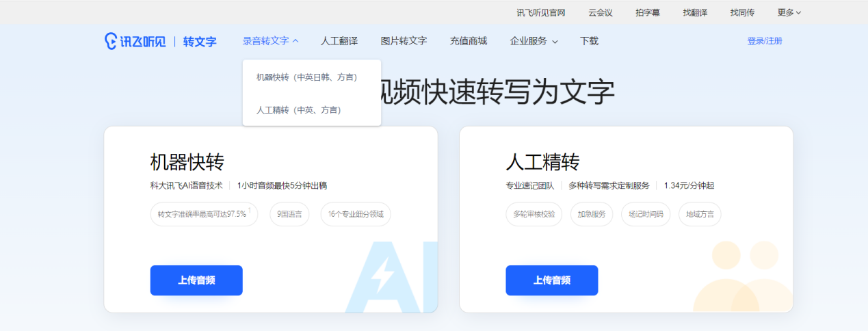Click 1小时音频最快5分钟出稿 text
This screenshot has height=331, width=868.
tap(282, 185)
